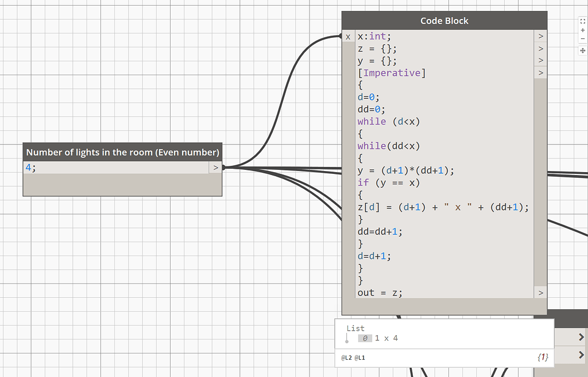Click index pill 0 in the List preview
588x377 pixels.
click(x=365, y=338)
